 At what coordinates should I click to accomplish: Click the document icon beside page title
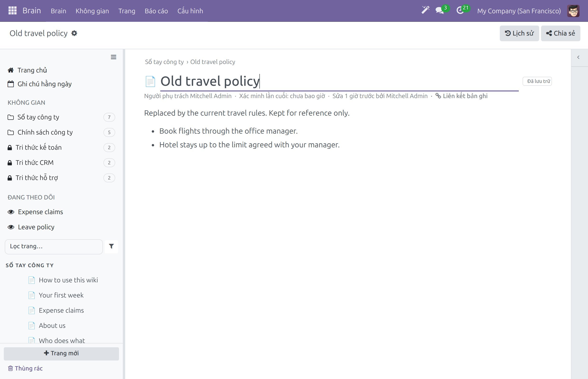click(150, 81)
